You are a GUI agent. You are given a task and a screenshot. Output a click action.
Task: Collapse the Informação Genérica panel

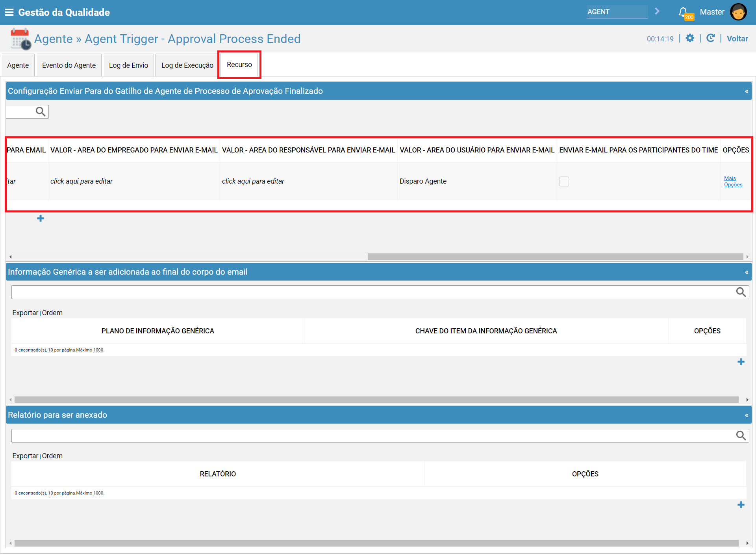point(747,272)
